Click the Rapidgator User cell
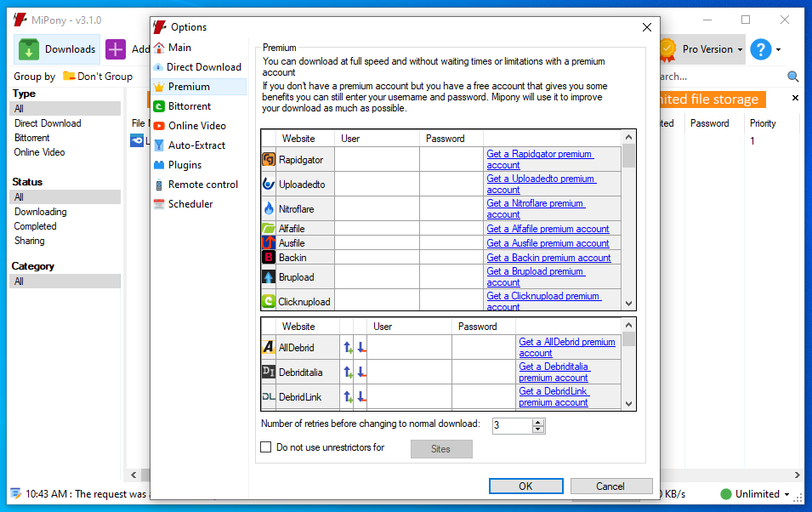This screenshot has height=512, width=812. click(377, 159)
